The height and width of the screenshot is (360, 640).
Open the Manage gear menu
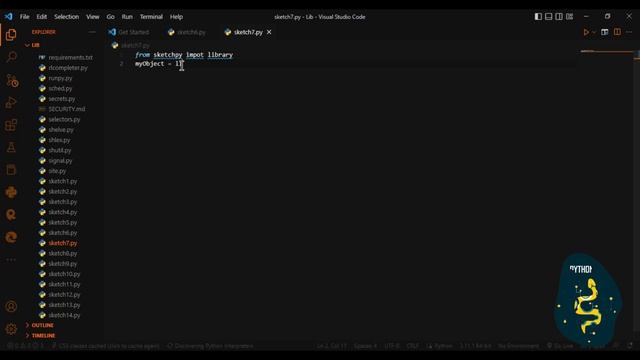pyautogui.click(x=11, y=329)
